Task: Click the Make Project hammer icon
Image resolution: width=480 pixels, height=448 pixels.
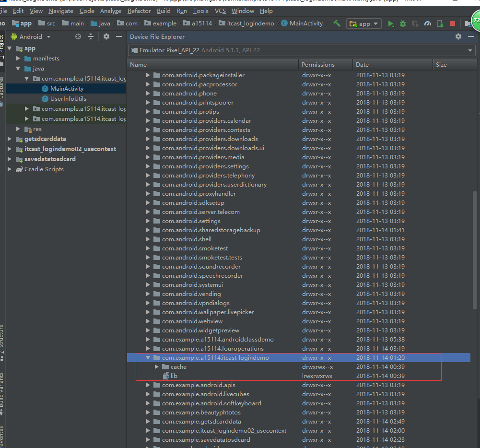Action: point(337,24)
